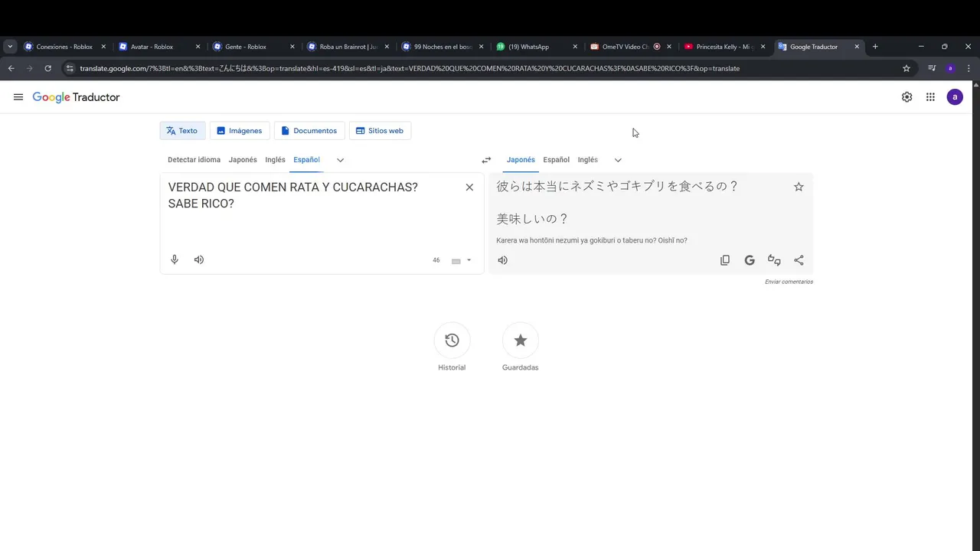The width and height of the screenshot is (980, 551).
Task: Open the Chrome three-dot menu
Action: click(969, 68)
